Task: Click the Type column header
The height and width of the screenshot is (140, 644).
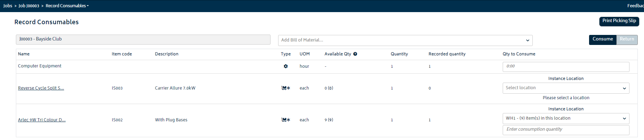Action: click(x=286, y=54)
